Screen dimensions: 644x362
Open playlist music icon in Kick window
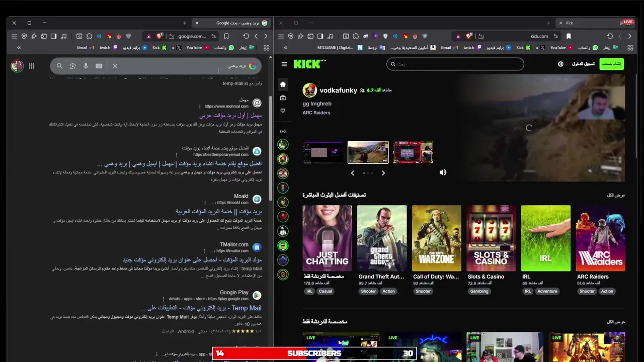[x=330, y=36]
